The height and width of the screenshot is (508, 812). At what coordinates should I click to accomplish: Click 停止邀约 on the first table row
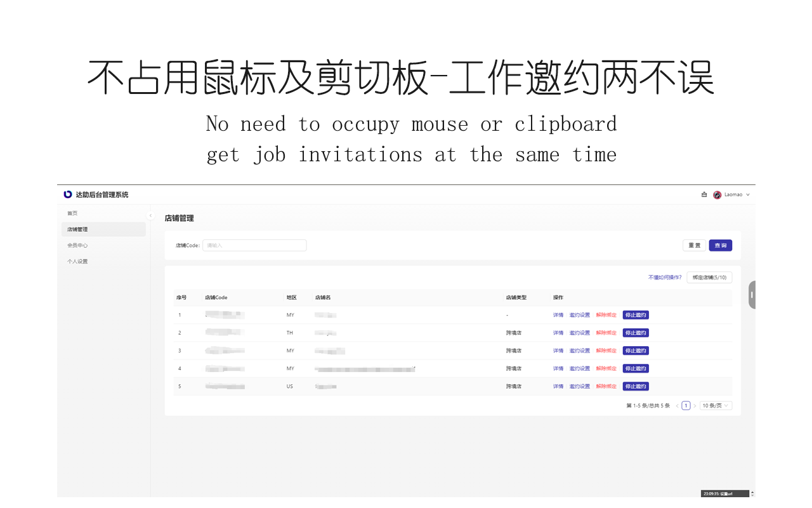tap(636, 314)
